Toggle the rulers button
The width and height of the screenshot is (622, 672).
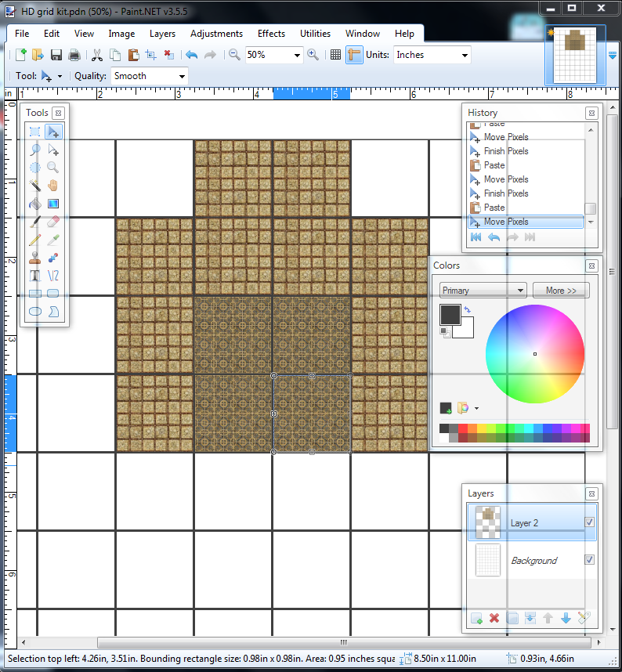tap(355, 55)
